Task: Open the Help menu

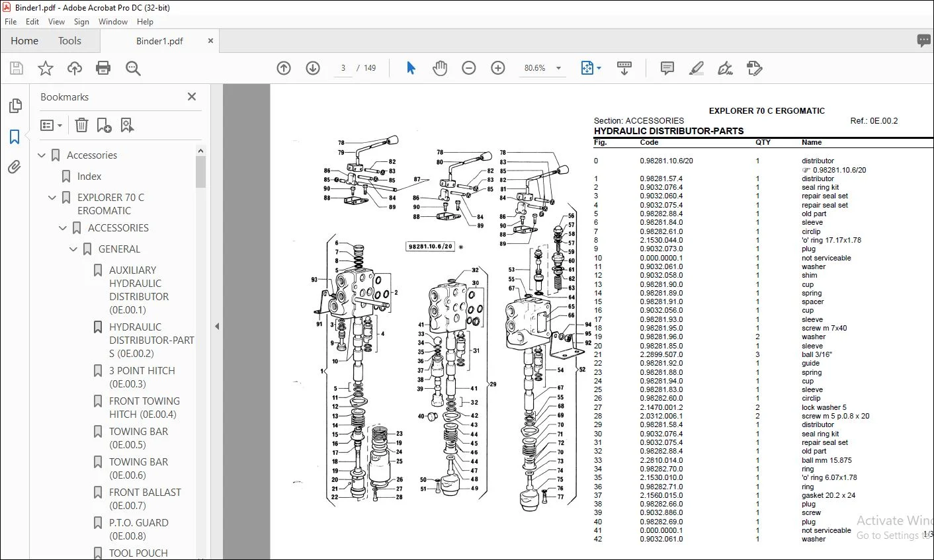Action: click(x=145, y=22)
